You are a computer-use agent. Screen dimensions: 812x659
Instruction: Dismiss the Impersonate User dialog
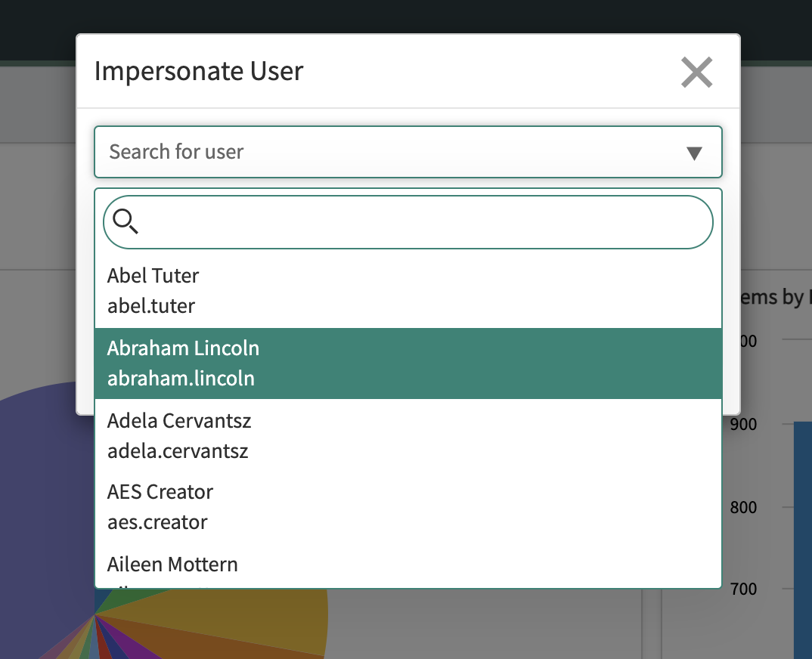pyautogui.click(x=696, y=72)
